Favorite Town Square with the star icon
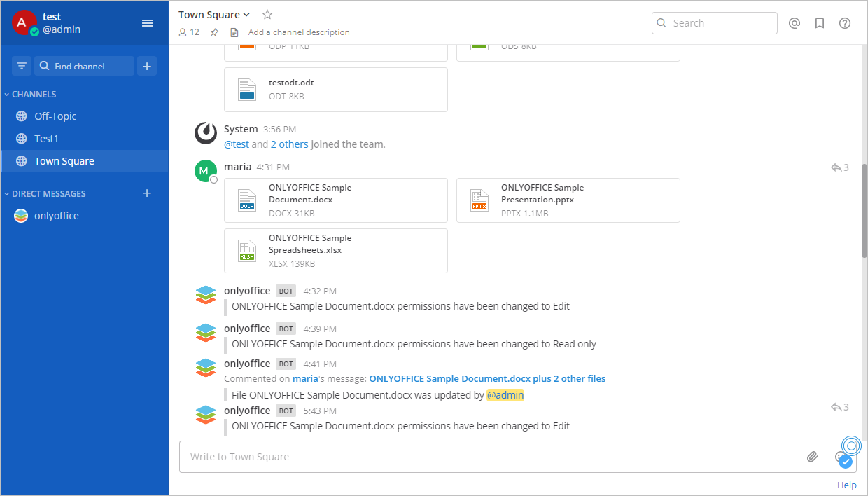The height and width of the screenshot is (496, 868). click(x=267, y=14)
